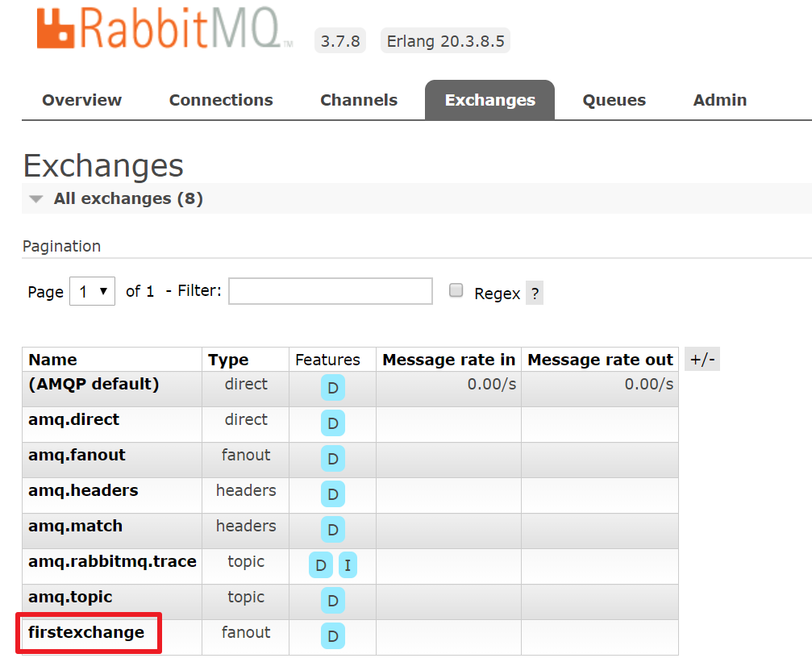Screen dimensions: 812x658
Task: Open the +/- column selector
Action: (702, 360)
